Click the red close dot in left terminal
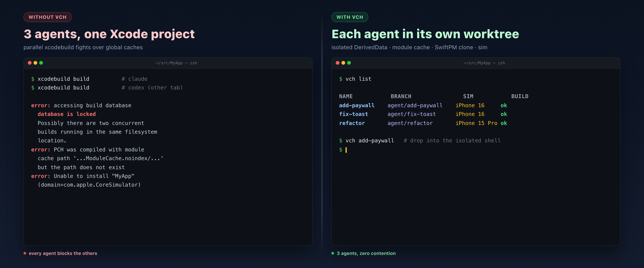This screenshot has height=268, width=644. (30, 63)
